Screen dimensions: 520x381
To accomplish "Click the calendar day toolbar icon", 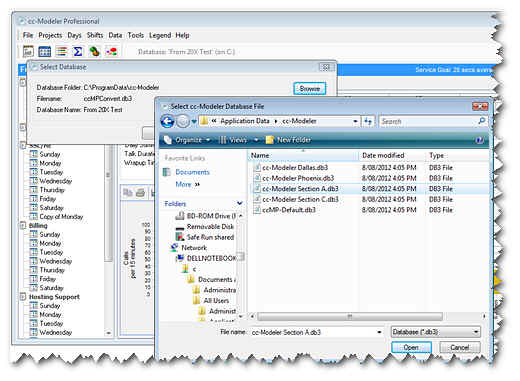I will pos(28,51).
